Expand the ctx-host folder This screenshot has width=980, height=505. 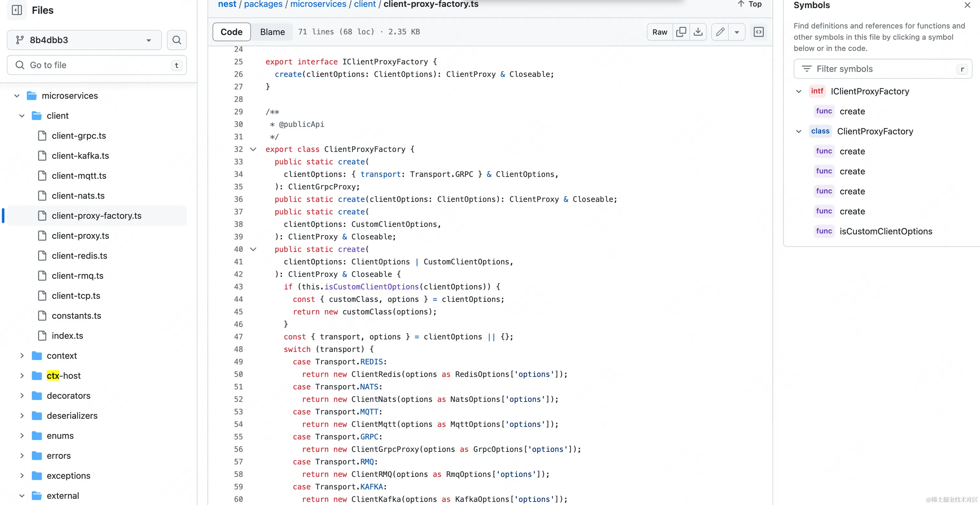click(22, 376)
